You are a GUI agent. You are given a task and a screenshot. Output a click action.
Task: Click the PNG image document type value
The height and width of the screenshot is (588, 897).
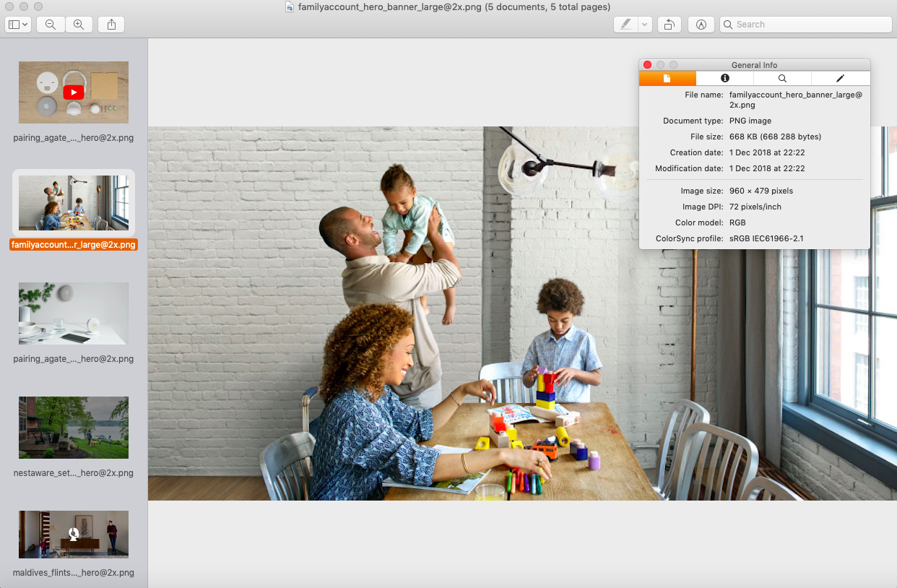pos(750,121)
